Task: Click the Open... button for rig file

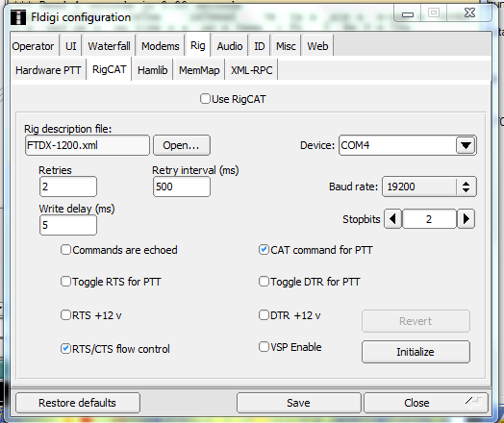Action: point(182,145)
